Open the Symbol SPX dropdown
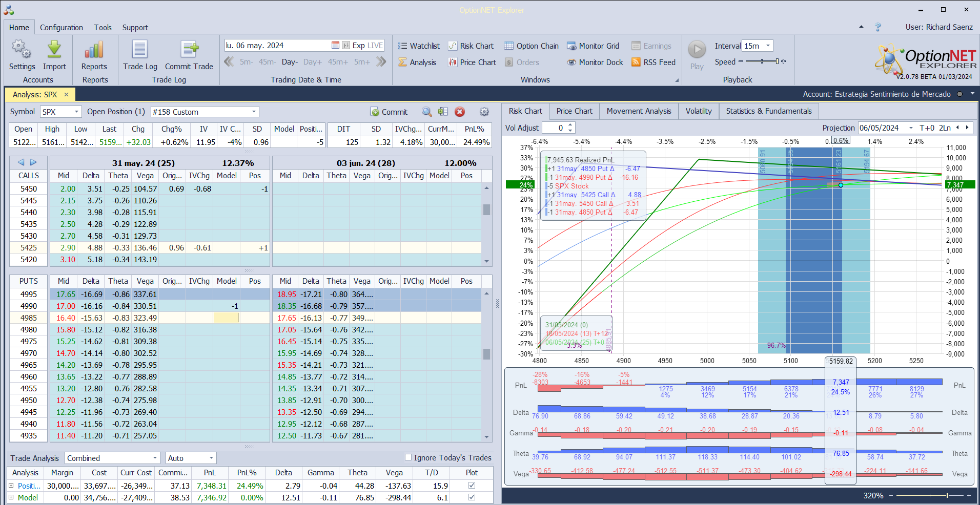This screenshot has width=980, height=505. tap(76, 112)
